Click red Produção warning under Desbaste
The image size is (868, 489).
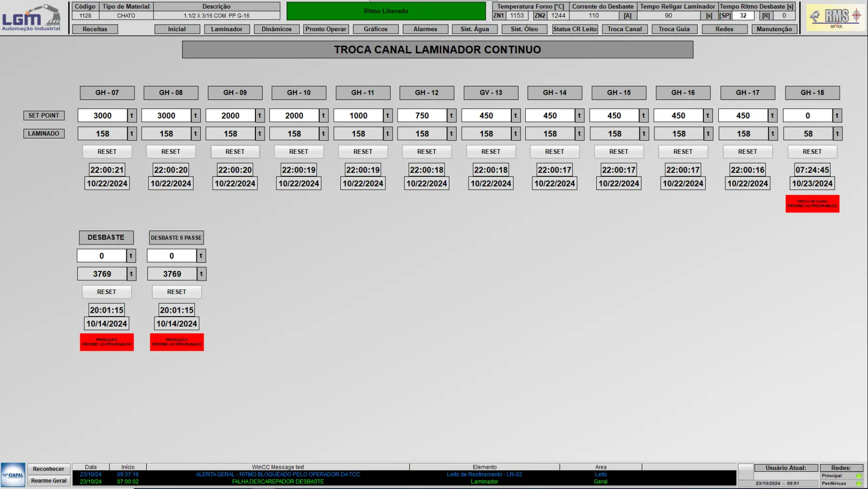(x=107, y=342)
